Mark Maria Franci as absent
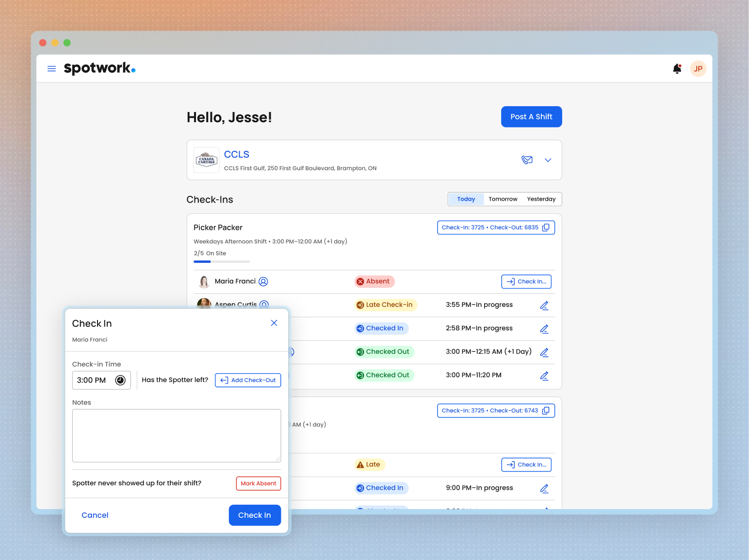 click(x=258, y=483)
